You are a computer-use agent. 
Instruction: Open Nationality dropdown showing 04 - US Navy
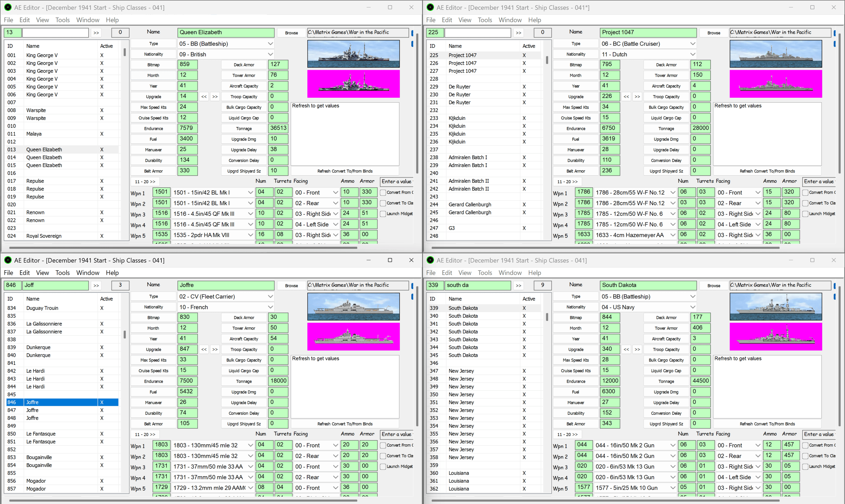pos(648,307)
